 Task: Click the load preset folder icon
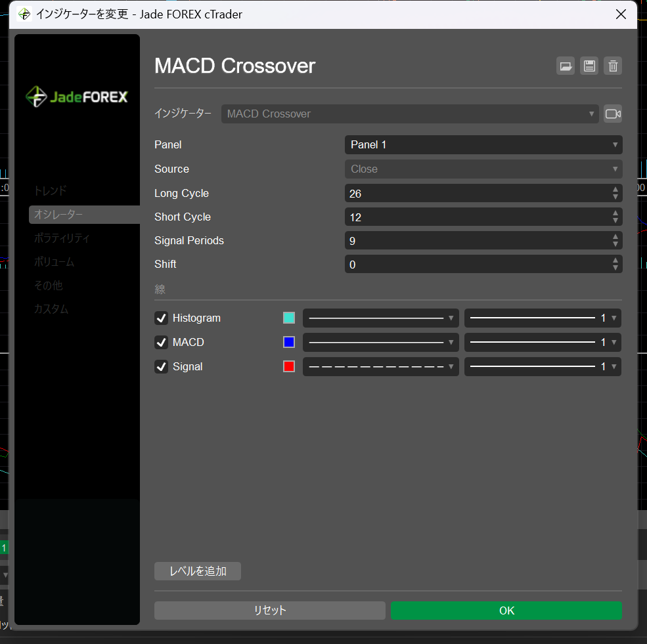pyautogui.click(x=565, y=66)
